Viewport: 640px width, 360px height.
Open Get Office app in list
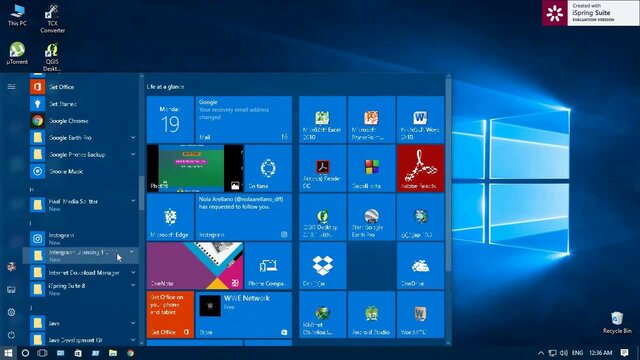84,87
